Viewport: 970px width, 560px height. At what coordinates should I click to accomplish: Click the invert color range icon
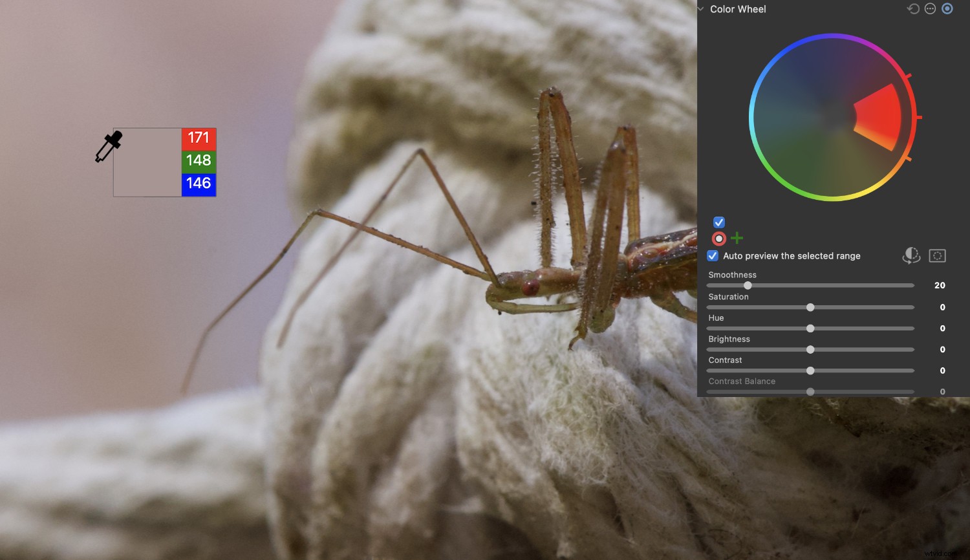click(x=911, y=255)
